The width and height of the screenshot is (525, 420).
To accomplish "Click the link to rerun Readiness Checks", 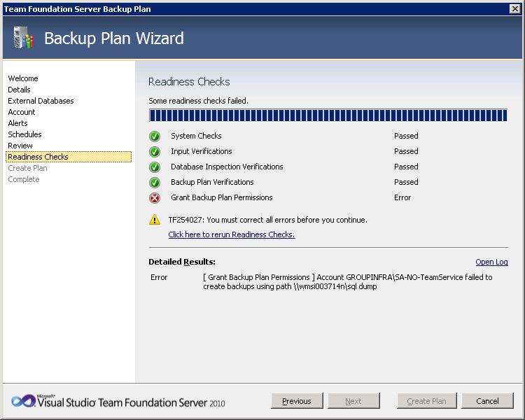I will click(x=232, y=234).
